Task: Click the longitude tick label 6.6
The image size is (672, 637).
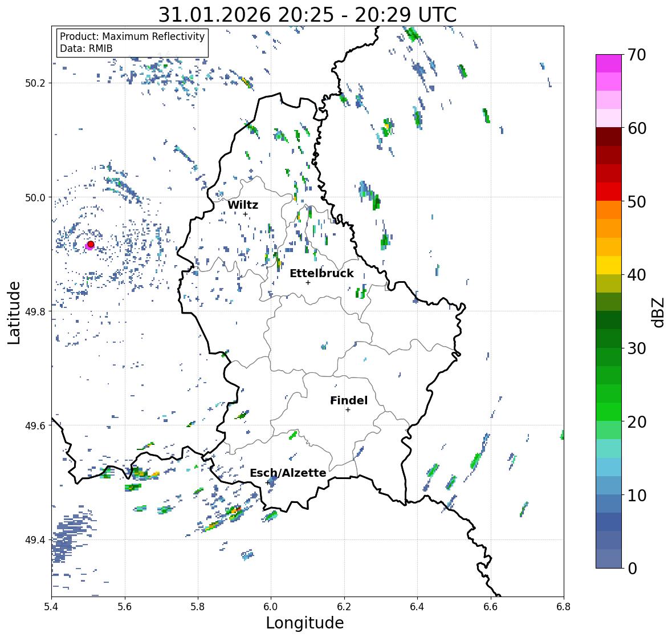Action: coord(491,606)
